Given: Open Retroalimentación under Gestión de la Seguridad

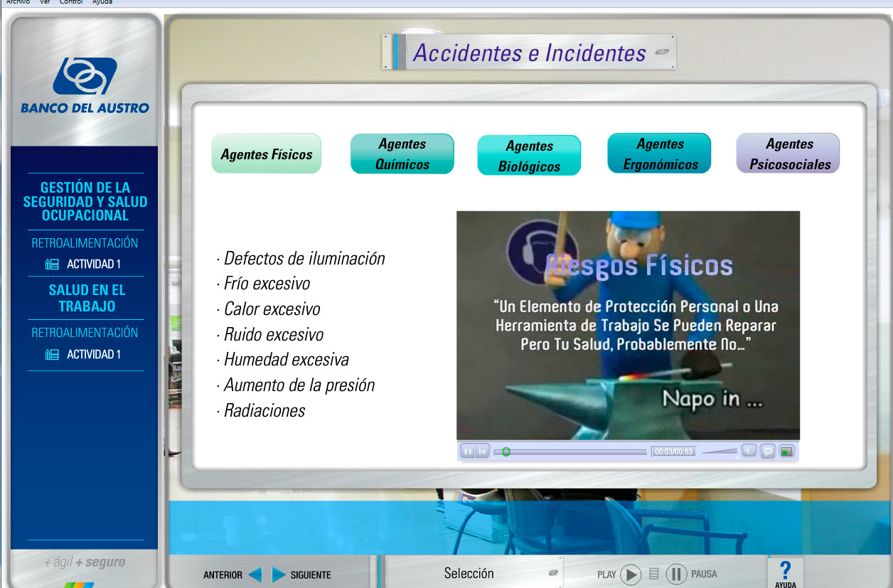Looking at the screenshot, I should point(85,243).
